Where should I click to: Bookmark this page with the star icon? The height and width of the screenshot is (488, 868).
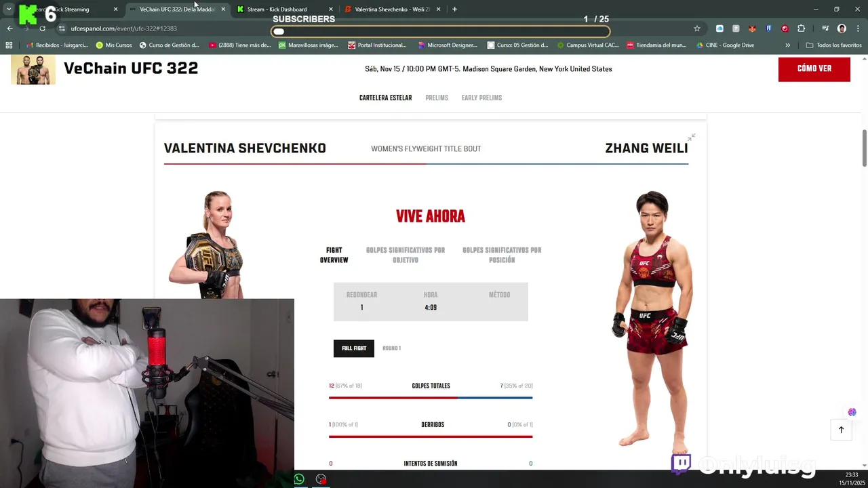[696, 28]
